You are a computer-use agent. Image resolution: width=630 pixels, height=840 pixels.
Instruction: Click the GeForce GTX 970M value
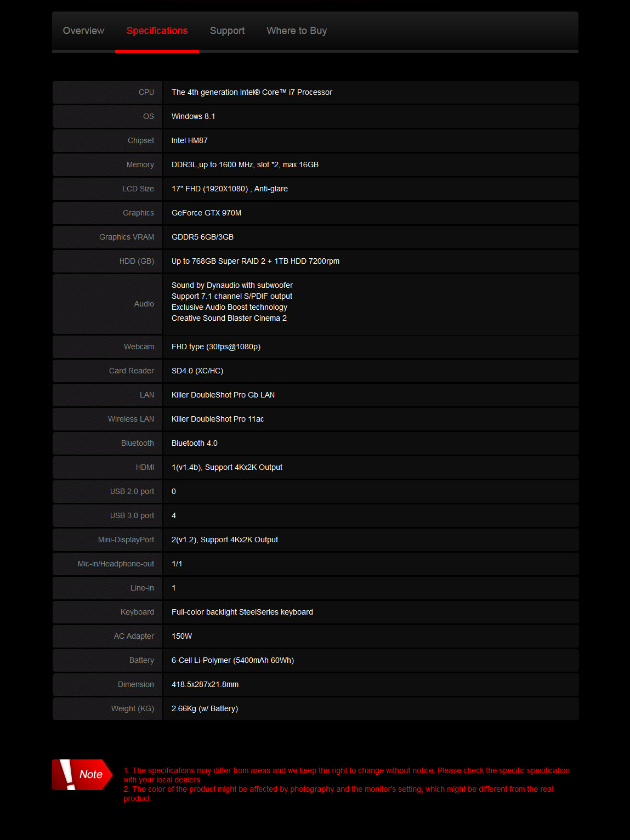(206, 213)
